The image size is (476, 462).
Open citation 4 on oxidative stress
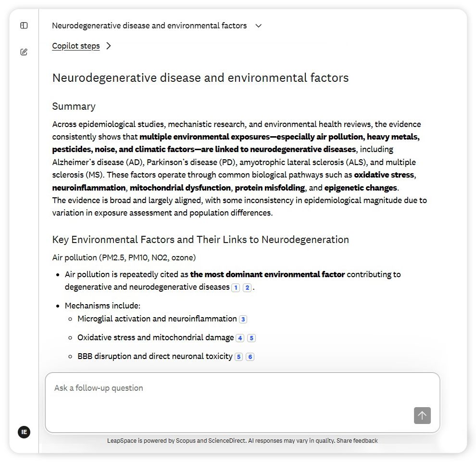(x=240, y=338)
